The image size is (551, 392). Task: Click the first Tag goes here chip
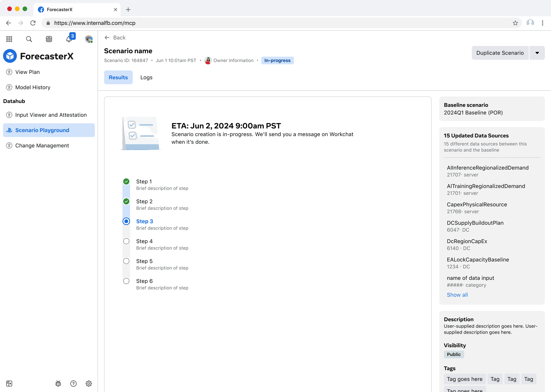(465, 379)
